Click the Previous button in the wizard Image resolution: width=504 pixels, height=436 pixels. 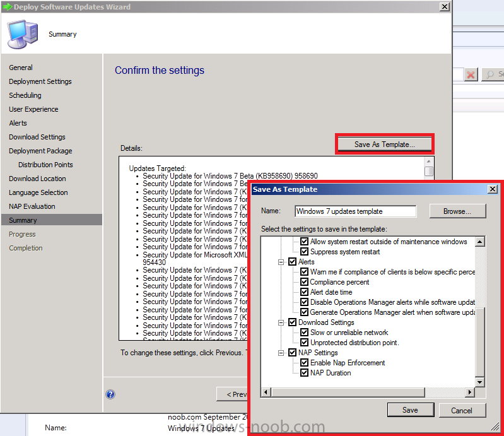(232, 394)
